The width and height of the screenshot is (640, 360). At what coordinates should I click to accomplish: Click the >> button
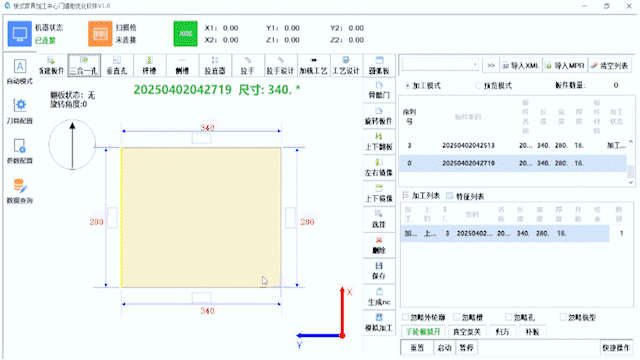coord(491,65)
